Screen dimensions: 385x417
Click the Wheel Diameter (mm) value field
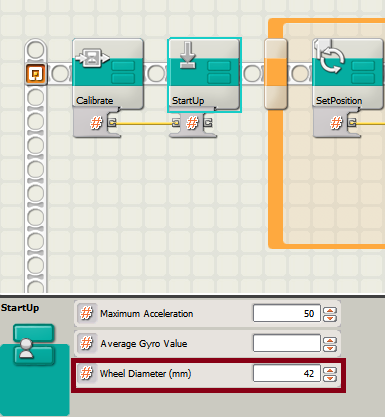(286, 373)
